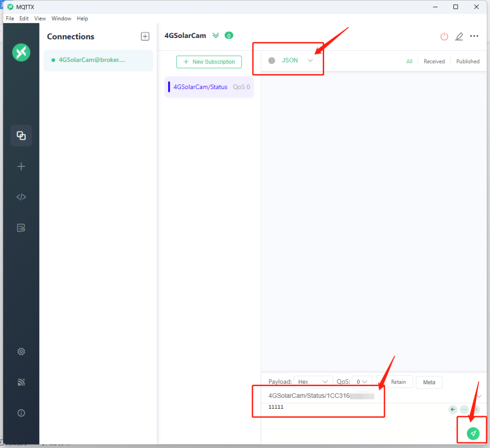Open the Script page code icon

point(21,197)
